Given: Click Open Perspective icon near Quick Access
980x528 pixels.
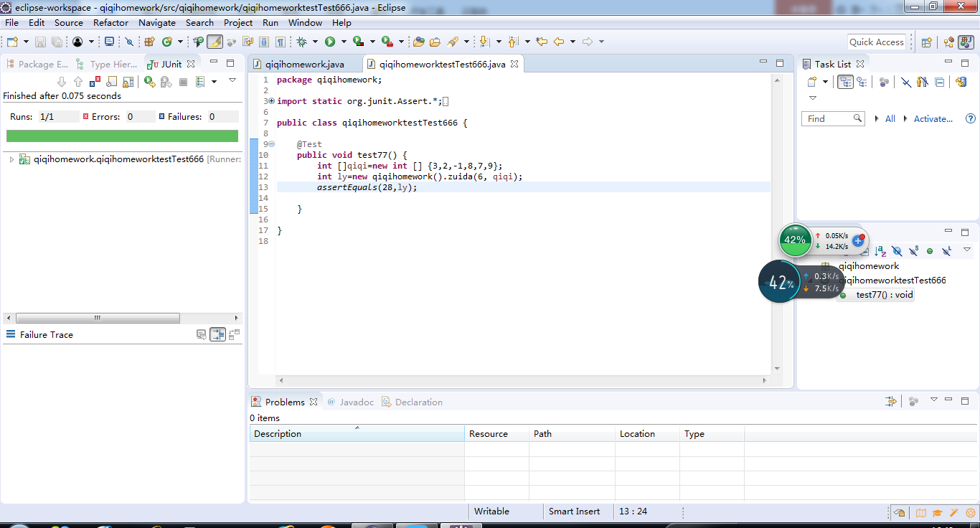Looking at the screenshot, I should point(926,42).
